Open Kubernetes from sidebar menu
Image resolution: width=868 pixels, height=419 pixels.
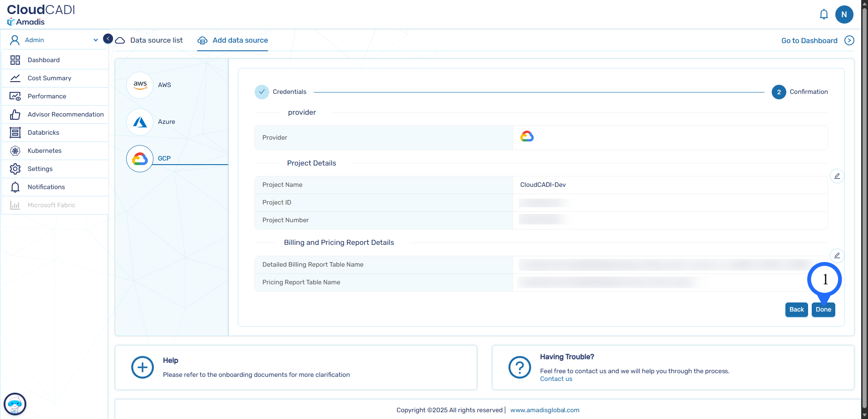(44, 151)
